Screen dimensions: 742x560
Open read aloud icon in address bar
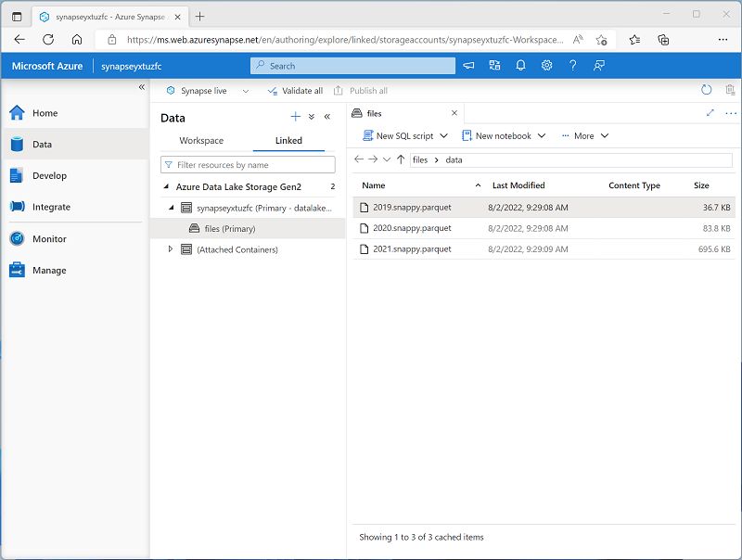(x=577, y=40)
